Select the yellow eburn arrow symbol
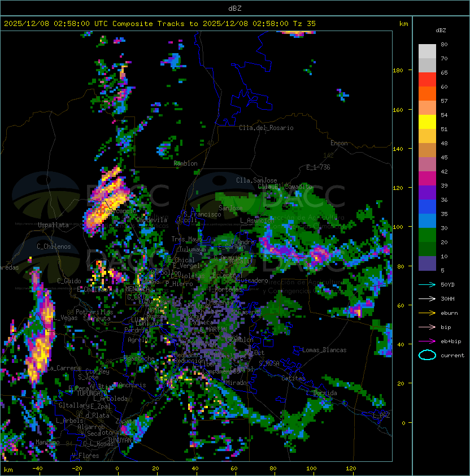The height and width of the screenshot is (476, 470). 427,313
